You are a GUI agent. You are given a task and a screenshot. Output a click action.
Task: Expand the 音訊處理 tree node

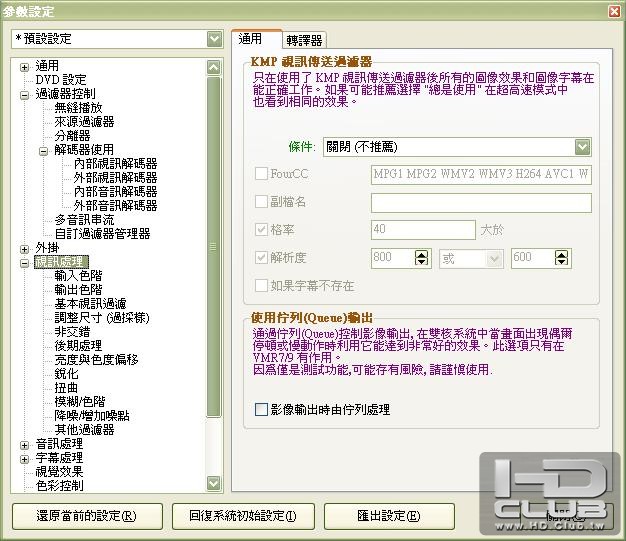[24, 445]
